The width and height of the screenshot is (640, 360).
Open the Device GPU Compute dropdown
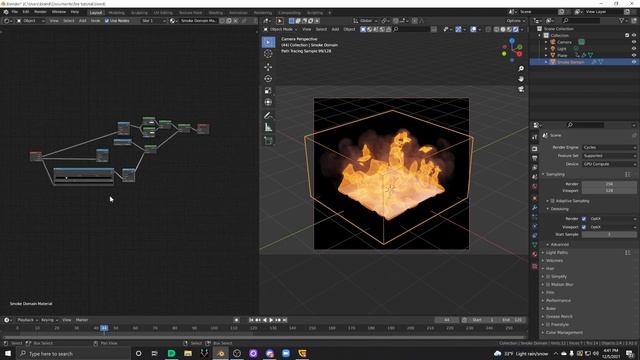(609, 164)
